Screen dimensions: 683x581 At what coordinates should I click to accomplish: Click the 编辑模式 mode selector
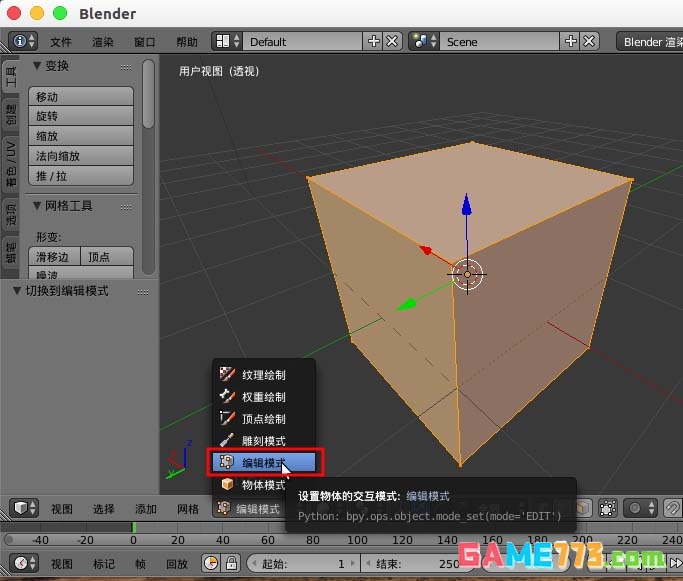point(249,508)
